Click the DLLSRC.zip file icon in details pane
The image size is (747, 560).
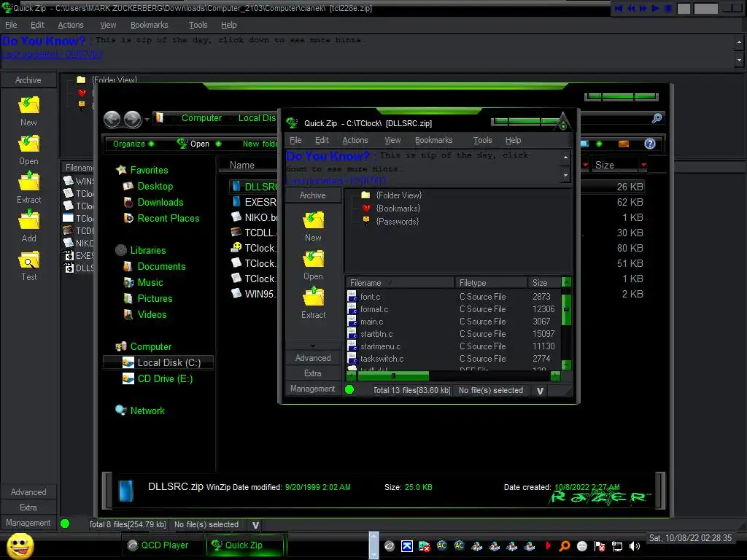(125, 491)
